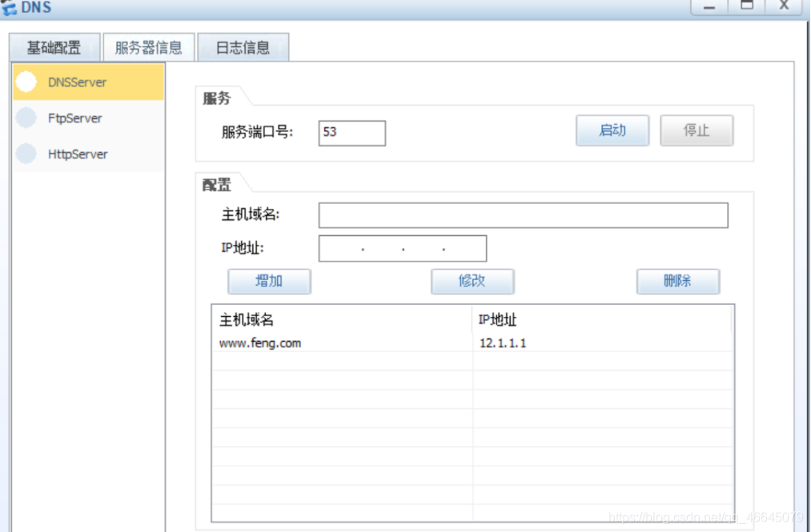This screenshot has width=811, height=532.
Task: Close the DNS window
Action: [x=784, y=6]
